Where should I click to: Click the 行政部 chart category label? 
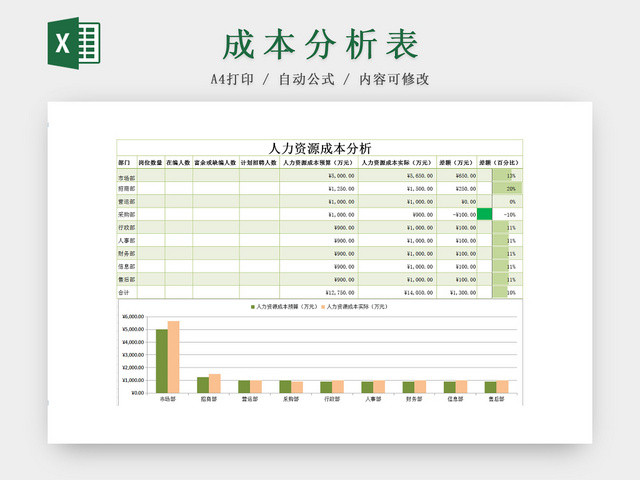click(x=332, y=399)
